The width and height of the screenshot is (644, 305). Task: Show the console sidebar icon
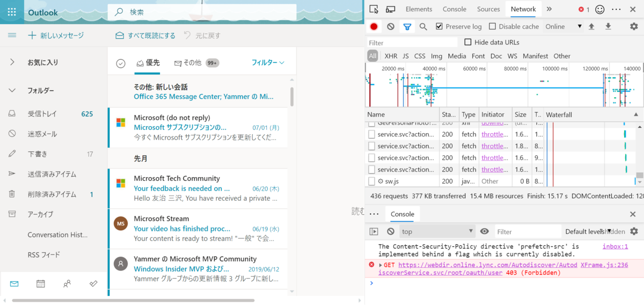(x=374, y=231)
